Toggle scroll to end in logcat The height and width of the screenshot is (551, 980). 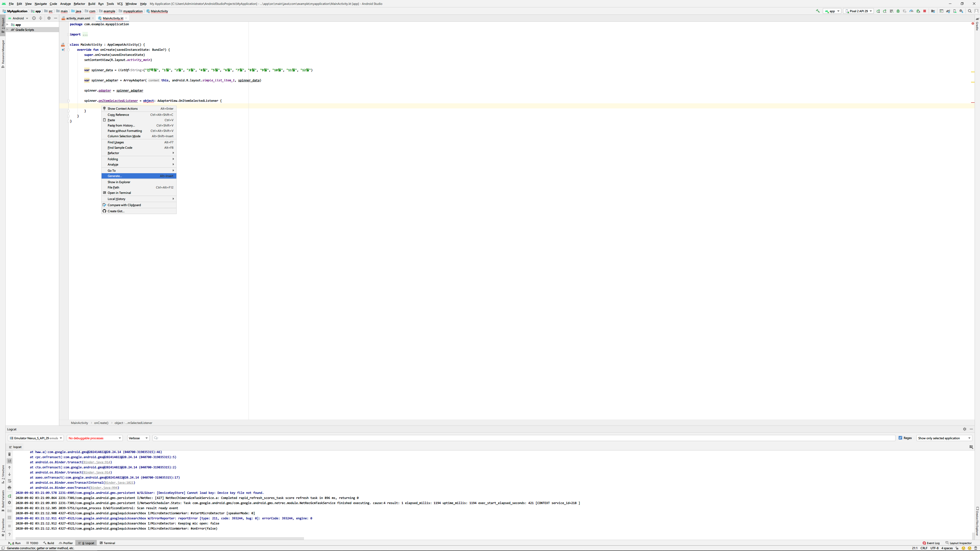point(9,461)
